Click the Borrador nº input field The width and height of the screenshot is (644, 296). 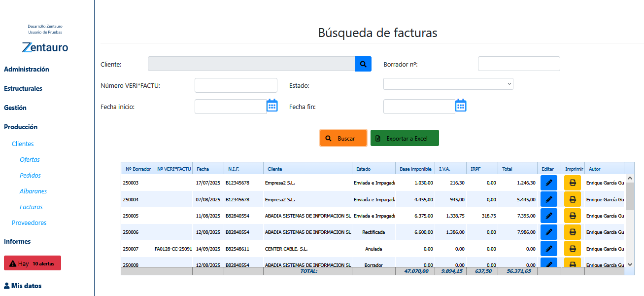pyautogui.click(x=518, y=64)
